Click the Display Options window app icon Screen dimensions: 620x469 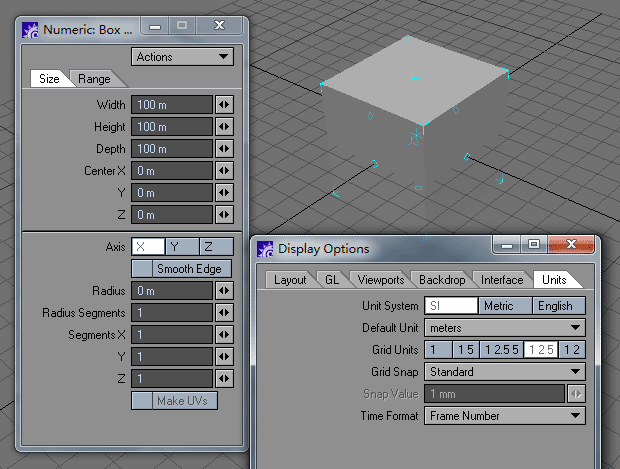(x=265, y=249)
